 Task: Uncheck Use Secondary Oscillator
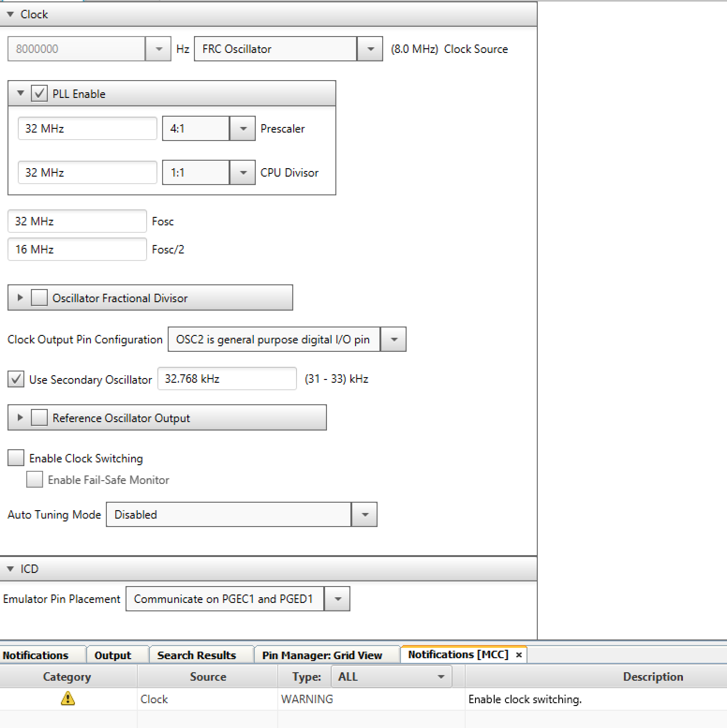16,379
